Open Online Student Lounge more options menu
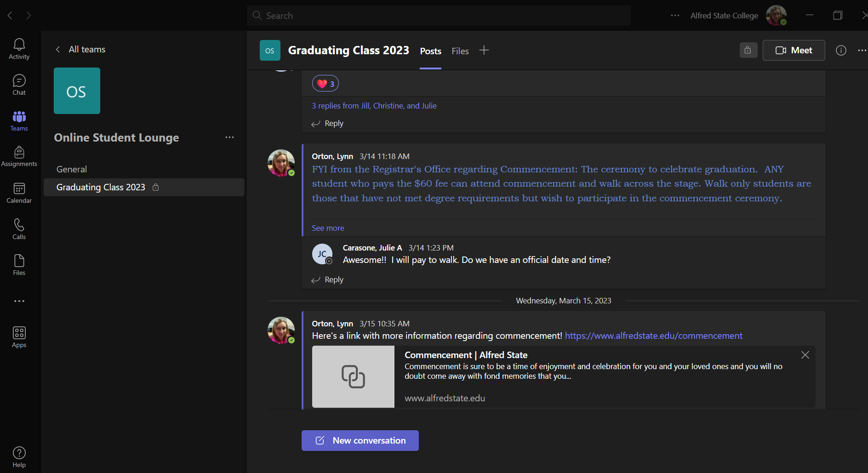Viewport: 868px width, 473px height. (229, 137)
